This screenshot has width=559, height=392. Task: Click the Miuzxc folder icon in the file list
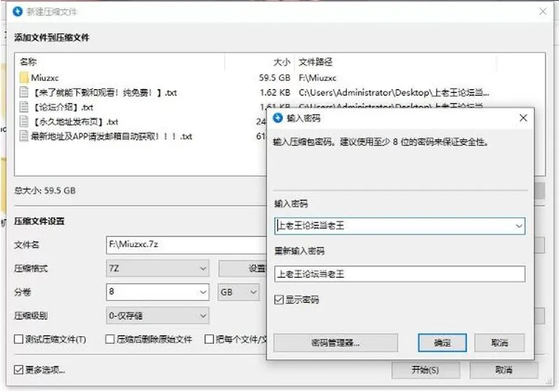[24, 77]
